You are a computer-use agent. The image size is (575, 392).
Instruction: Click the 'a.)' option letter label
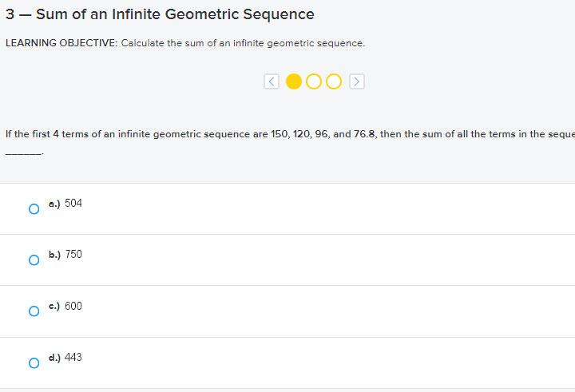[54, 204]
